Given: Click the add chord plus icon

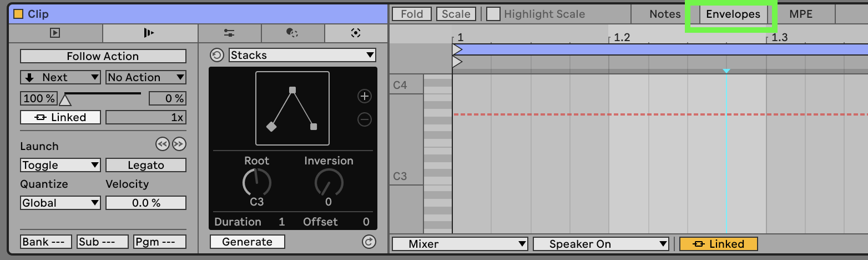Looking at the screenshot, I should [364, 97].
